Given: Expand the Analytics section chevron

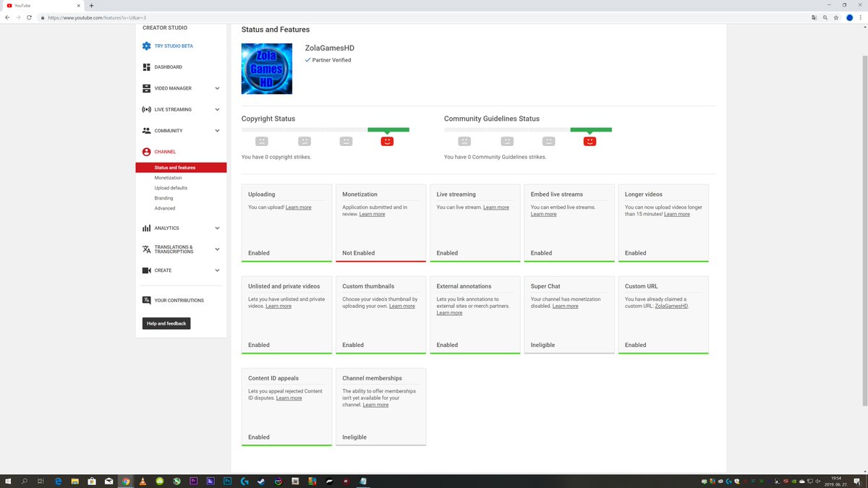Looking at the screenshot, I should [217, 228].
